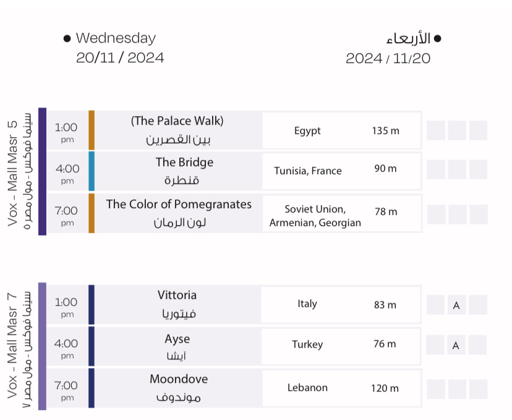512x420 pixels.
Task: Click the 'A' badge in Vittoria row
Action: 456,305
